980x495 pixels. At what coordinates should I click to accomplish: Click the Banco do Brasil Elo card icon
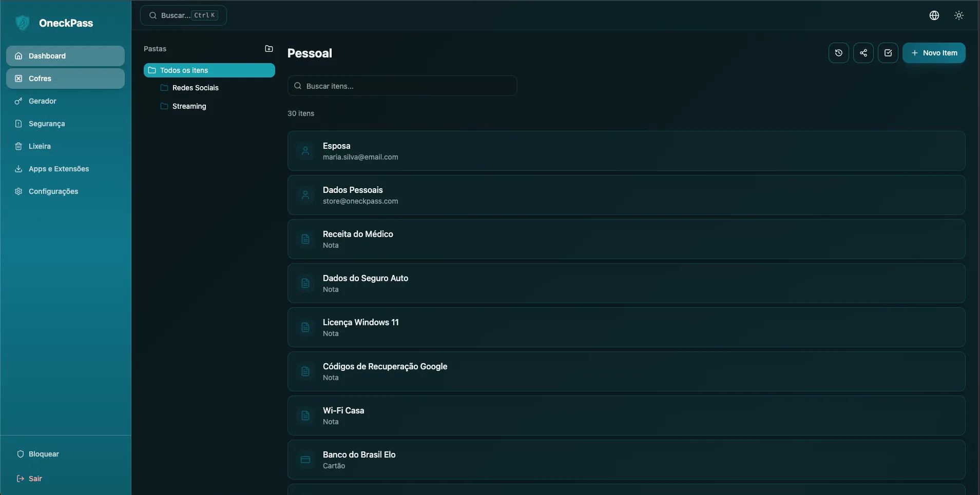[305, 459]
